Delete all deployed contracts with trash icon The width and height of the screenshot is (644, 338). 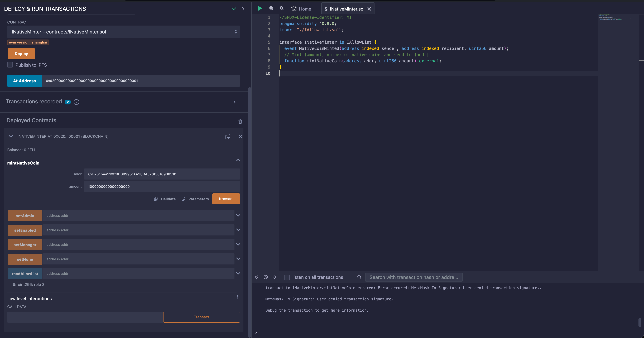[240, 122]
